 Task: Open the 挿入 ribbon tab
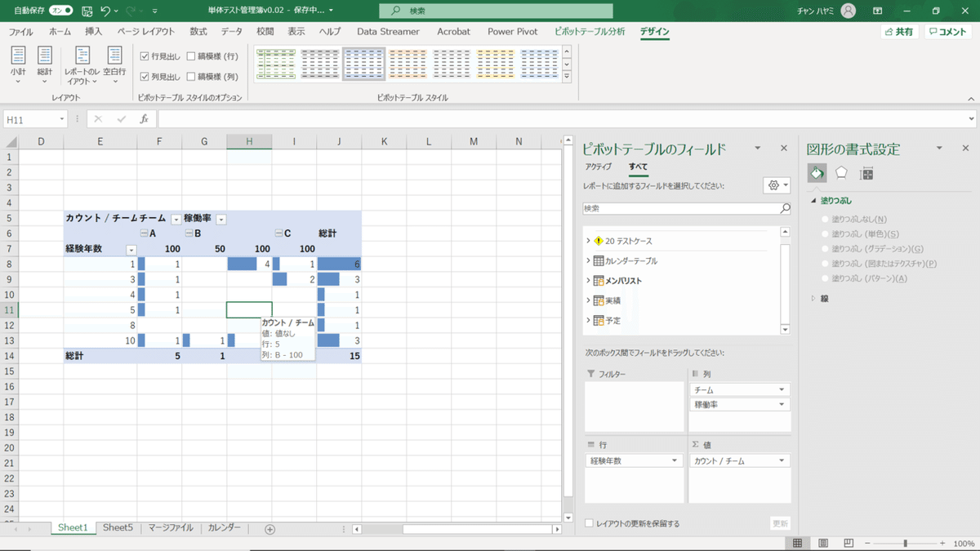(x=94, y=32)
